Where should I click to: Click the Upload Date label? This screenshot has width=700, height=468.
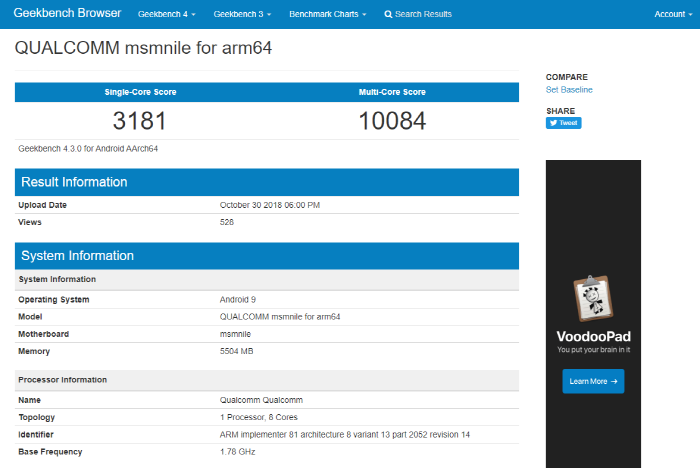(42, 205)
